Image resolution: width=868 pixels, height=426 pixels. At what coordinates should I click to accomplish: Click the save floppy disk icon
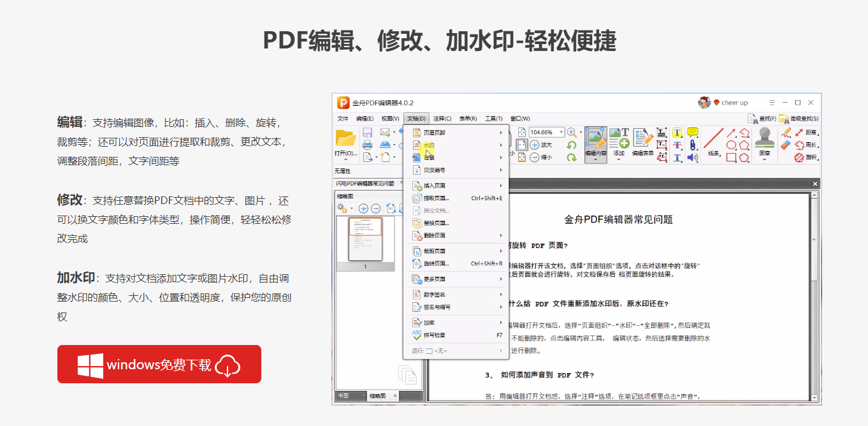tap(367, 133)
